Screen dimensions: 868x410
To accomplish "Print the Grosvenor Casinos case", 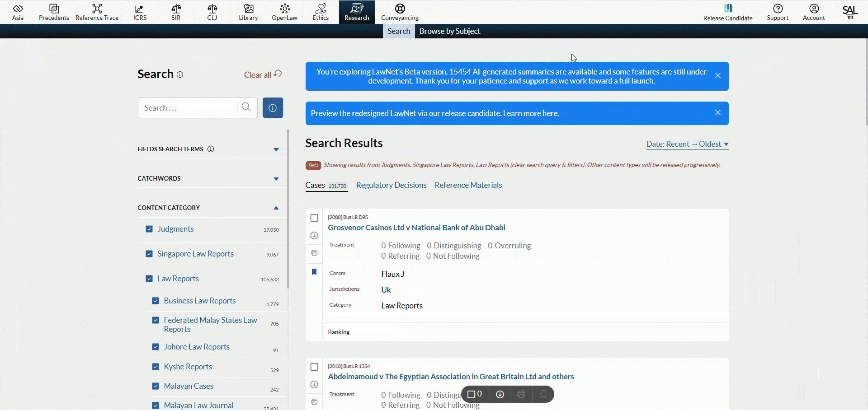I will pos(314,253).
